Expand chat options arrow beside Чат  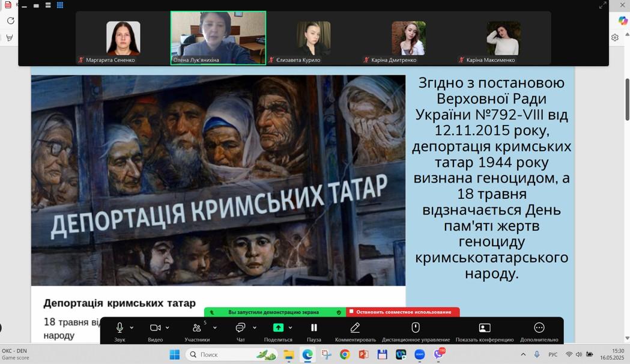pyautogui.click(x=254, y=328)
